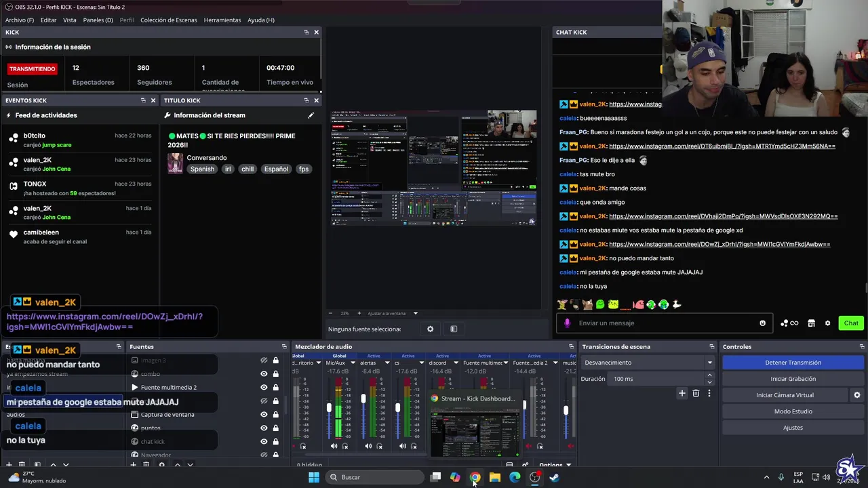The height and width of the screenshot is (488, 868).
Task: Open the Herramientas menu
Action: (x=222, y=20)
